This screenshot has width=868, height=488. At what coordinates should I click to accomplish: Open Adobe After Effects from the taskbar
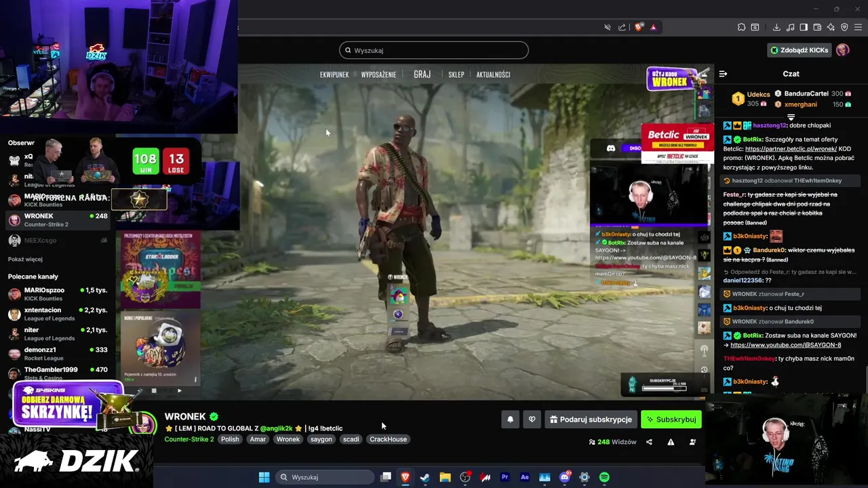click(x=524, y=477)
